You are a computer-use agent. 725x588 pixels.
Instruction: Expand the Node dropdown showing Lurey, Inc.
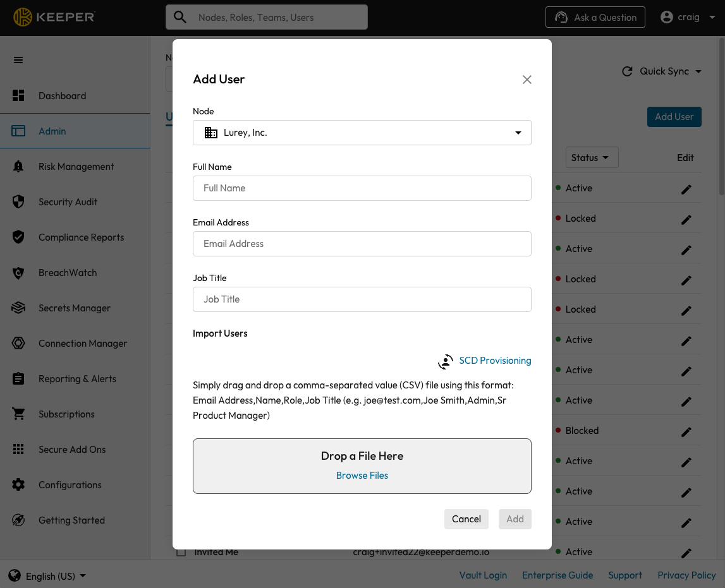362,133
